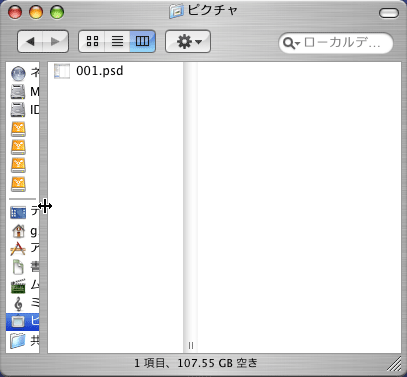Open the Movies clapperboard icon
This screenshot has width=407, height=377.
coord(18,285)
